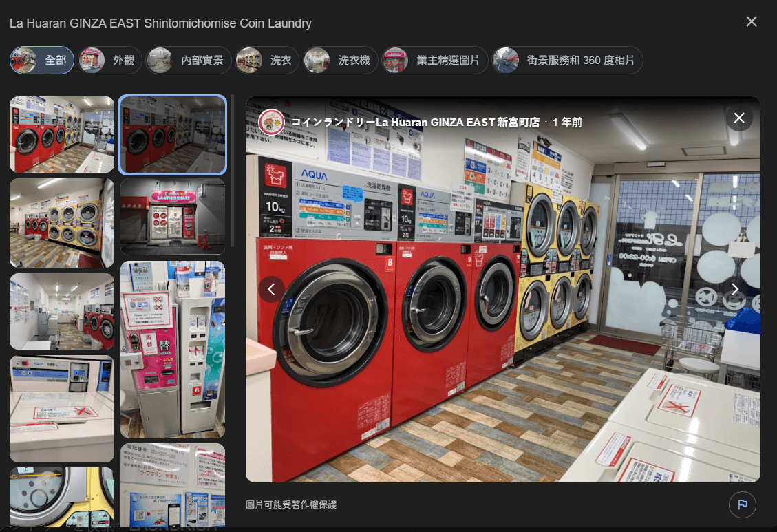Open the white washer lid thumbnail
This screenshot has height=532, width=777.
[x=62, y=408]
